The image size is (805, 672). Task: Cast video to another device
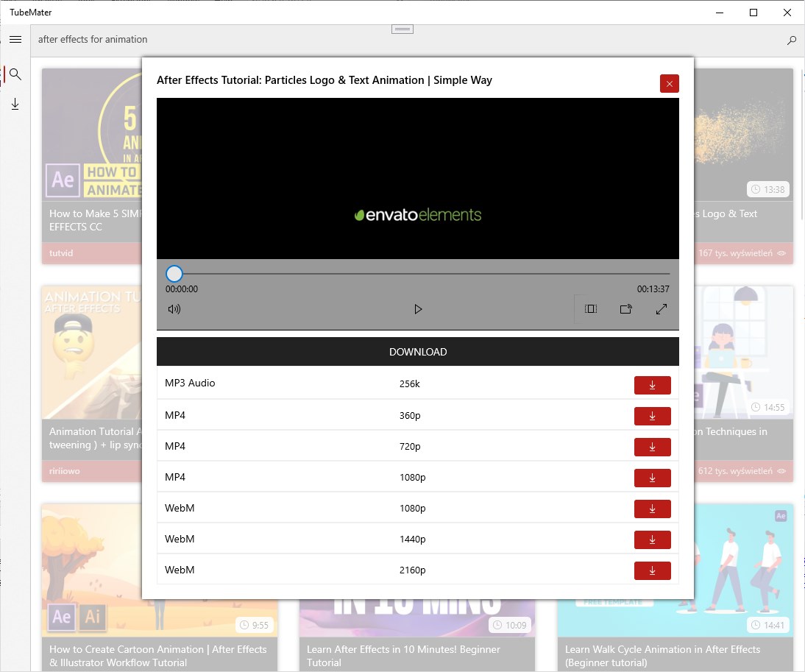[x=626, y=309]
